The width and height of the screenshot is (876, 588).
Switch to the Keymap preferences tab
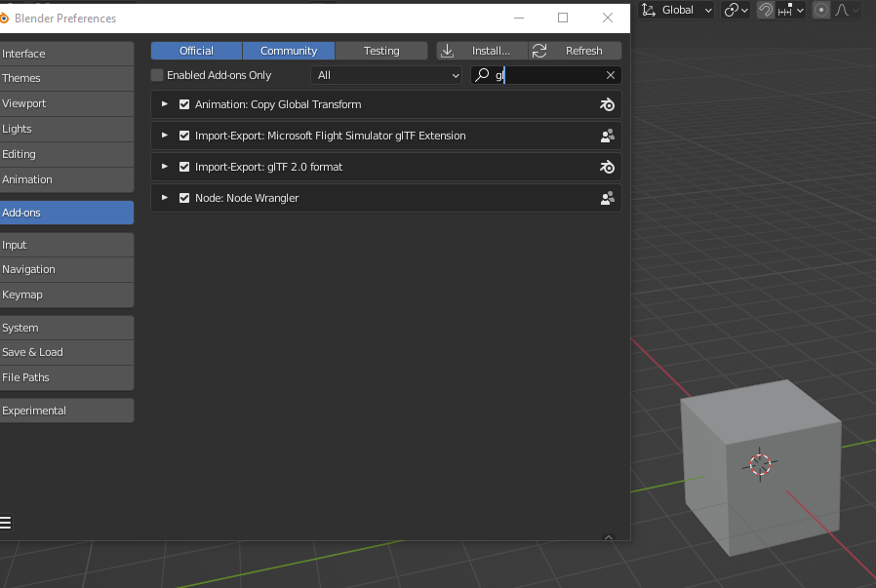66,294
